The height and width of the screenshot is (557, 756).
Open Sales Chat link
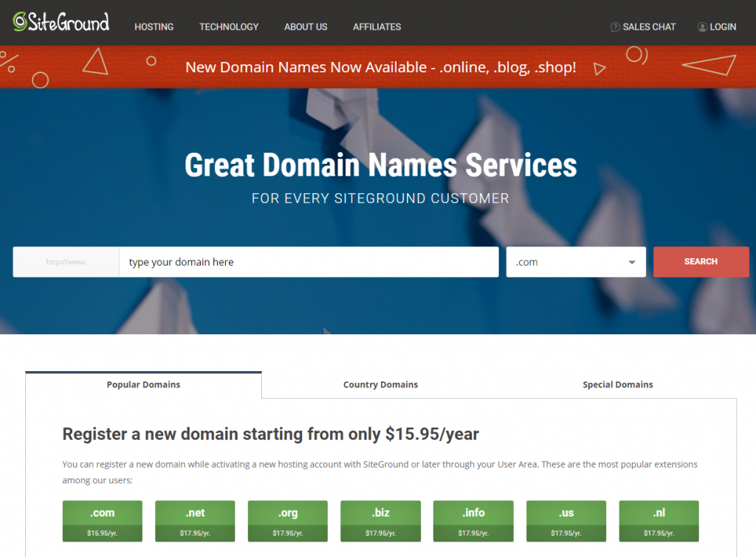click(649, 27)
